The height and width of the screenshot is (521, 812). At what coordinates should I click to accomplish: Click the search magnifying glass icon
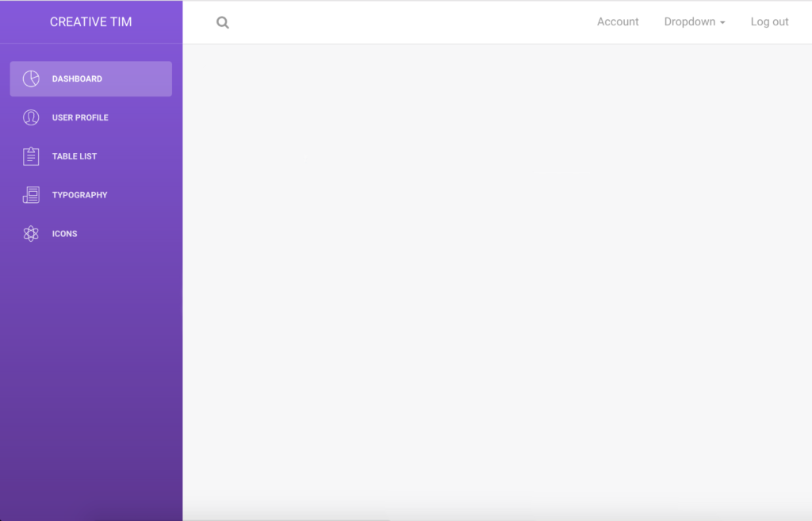[223, 23]
